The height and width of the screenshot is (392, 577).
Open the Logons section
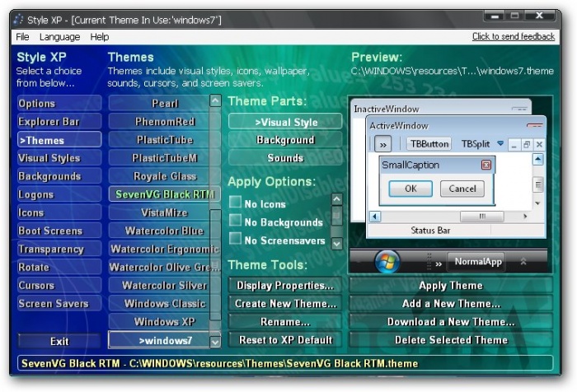59,194
